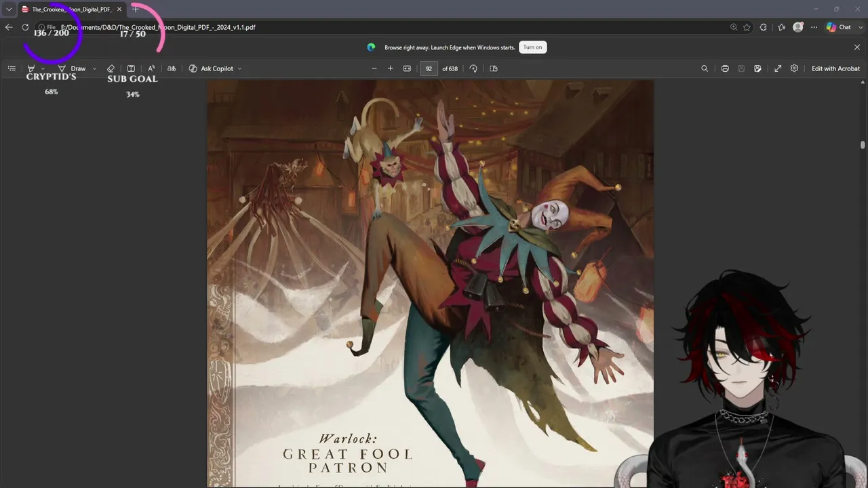The height and width of the screenshot is (488, 868).
Task: Close the Crooked Moon PDF tab
Action: pos(119,9)
